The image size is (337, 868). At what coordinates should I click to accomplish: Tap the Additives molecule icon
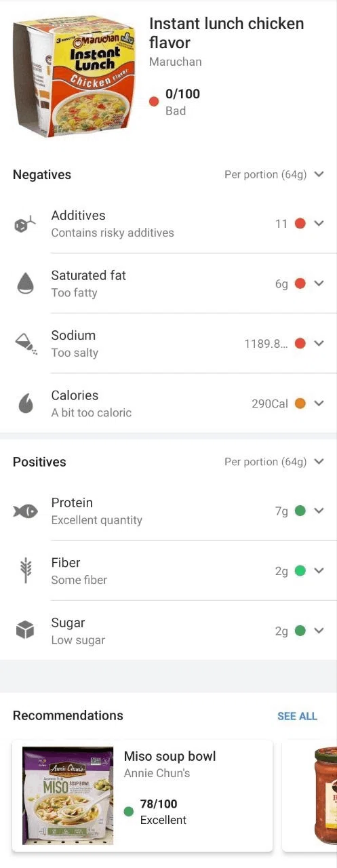pyautogui.click(x=24, y=224)
